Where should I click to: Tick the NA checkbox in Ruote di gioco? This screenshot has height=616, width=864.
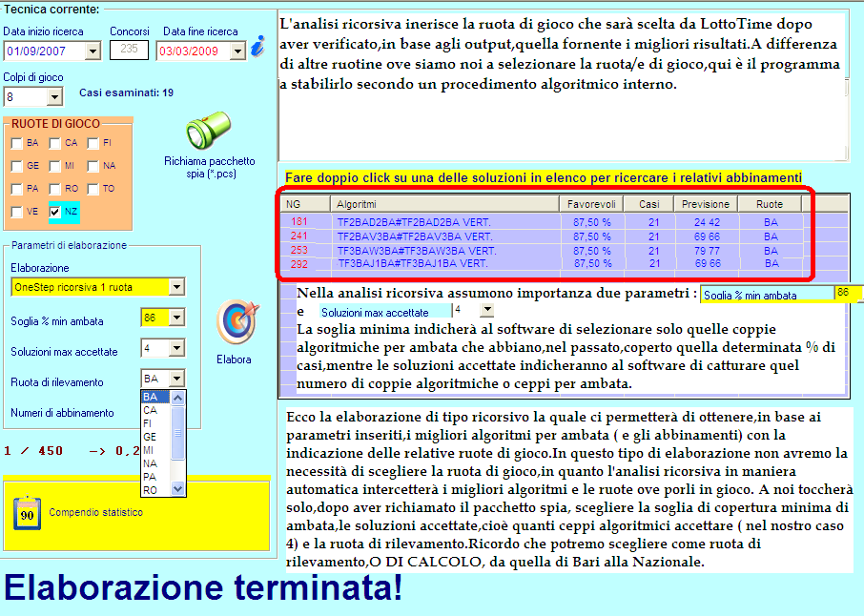pyautogui.click(x=93, y=166)
